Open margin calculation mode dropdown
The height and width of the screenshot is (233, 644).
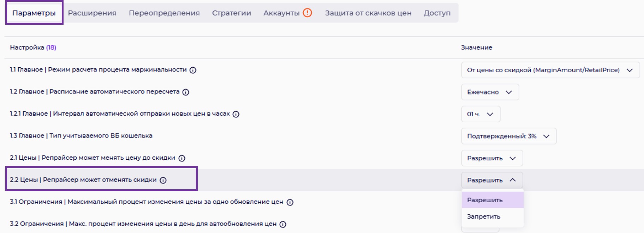point(550,70)
